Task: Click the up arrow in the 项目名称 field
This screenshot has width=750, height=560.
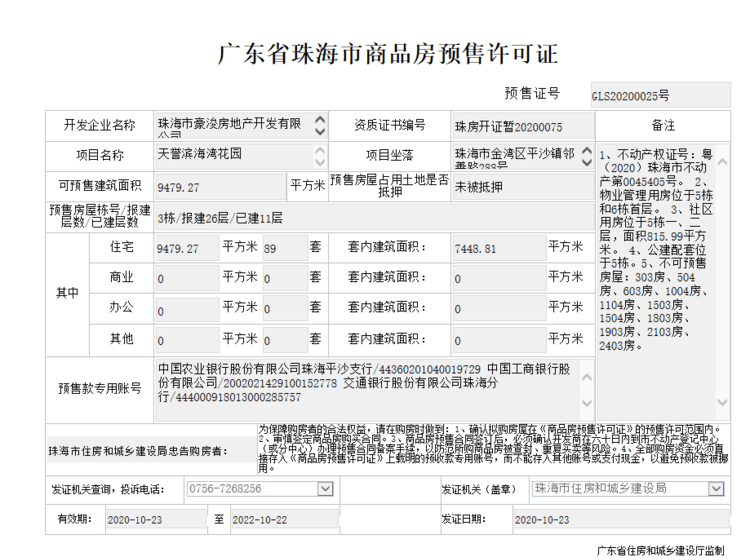Action: coord(320,150)
